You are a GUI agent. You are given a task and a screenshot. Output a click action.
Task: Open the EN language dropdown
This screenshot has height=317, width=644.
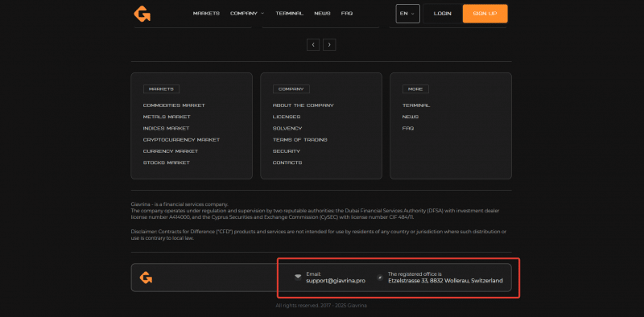coord(408,14)
